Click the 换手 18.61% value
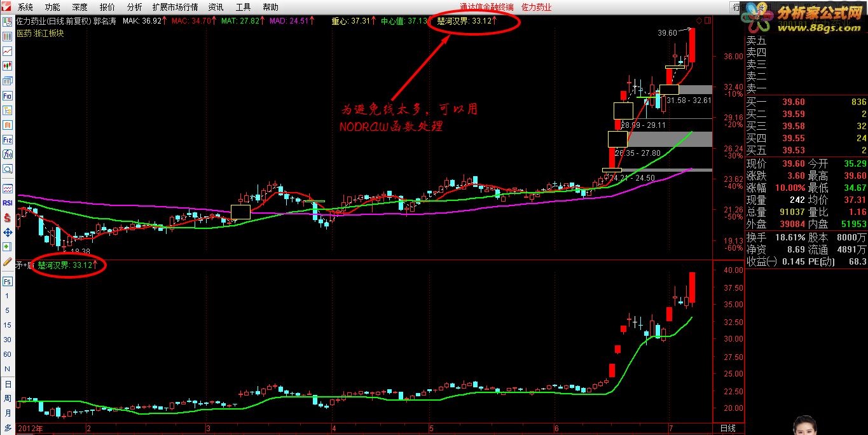This screenshot has height=435, width=868. [x=790, y=237]
